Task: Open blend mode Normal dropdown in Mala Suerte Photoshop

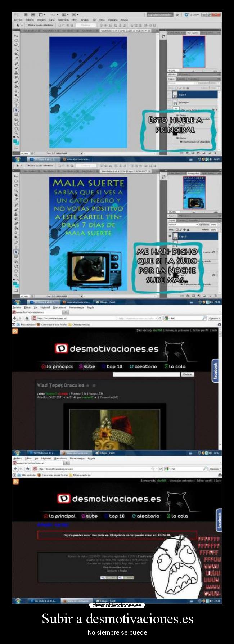Action: [x=183, y=224]
